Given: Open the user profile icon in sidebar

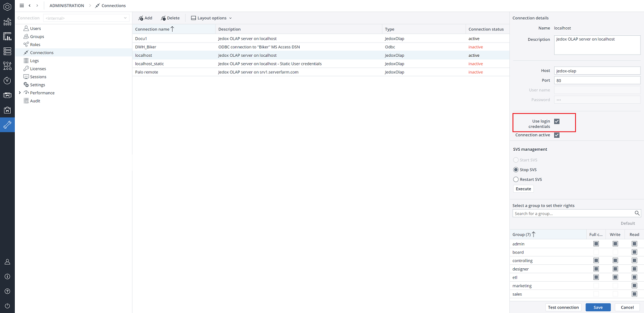Looking at the screenshot, I should [x=7, y=262].
